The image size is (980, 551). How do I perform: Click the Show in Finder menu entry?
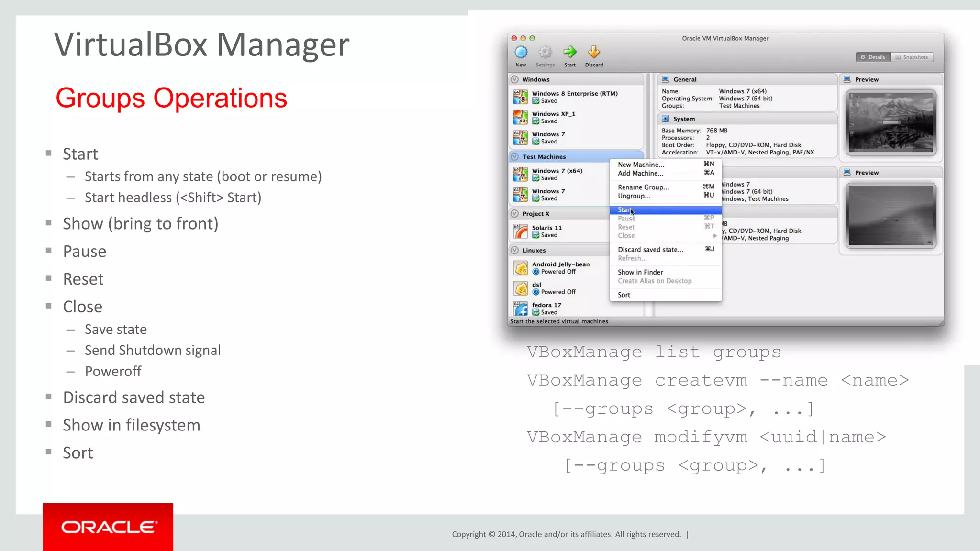click(640, 272)
